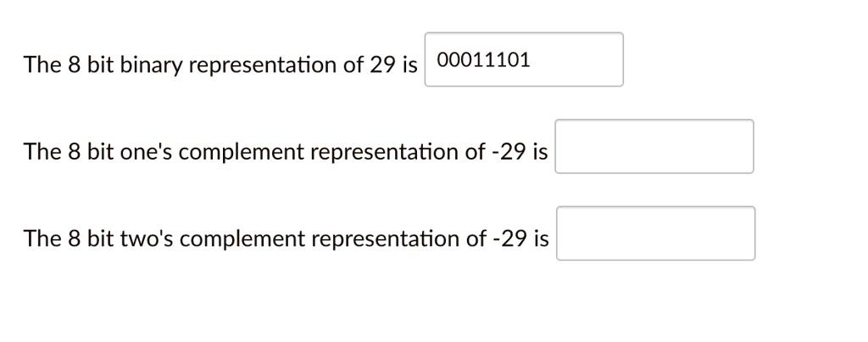
Task: Click 'complement' in the two's complement line
Action: (242, 239)
